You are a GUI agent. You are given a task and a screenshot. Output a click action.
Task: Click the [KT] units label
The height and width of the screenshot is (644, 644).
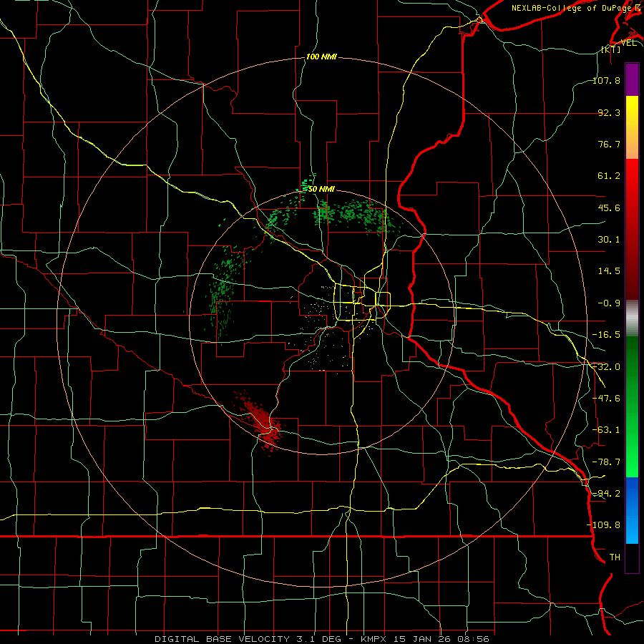point(611,50)
